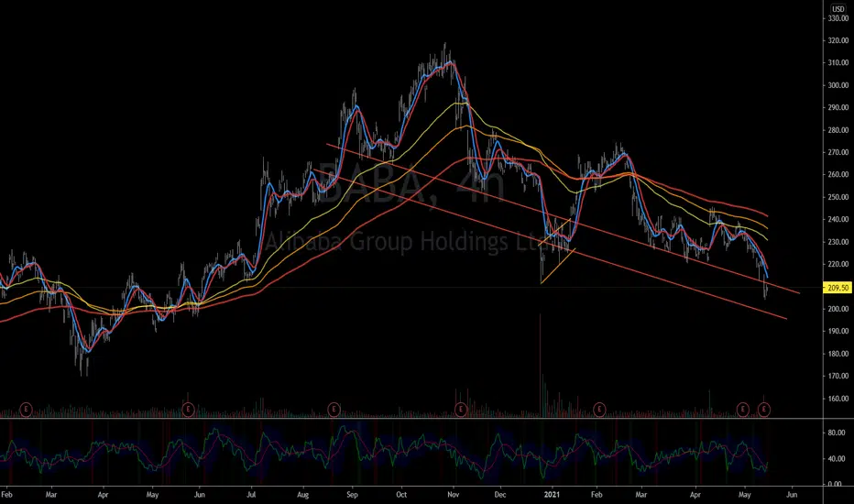Click the 160.00 price axis label
The width and height of the screenshot is (854, 504).
tap(838, 399)
